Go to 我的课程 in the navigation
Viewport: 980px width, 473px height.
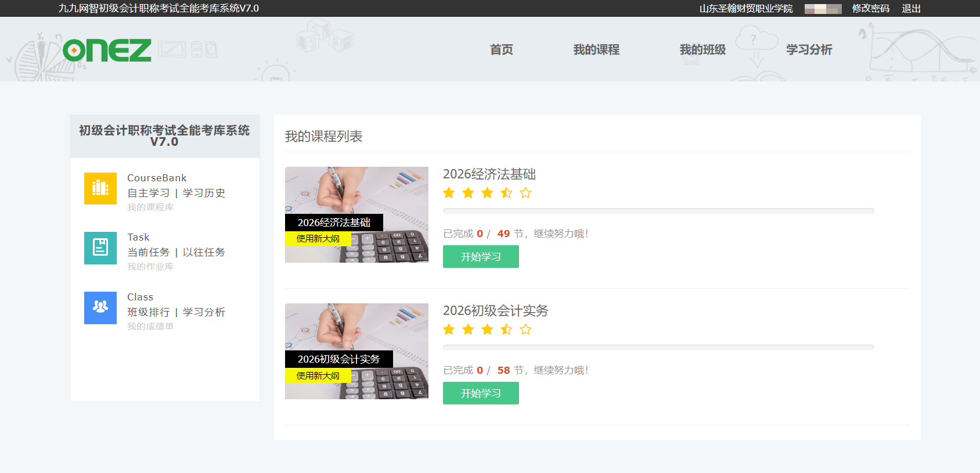[x=596, y=50]
